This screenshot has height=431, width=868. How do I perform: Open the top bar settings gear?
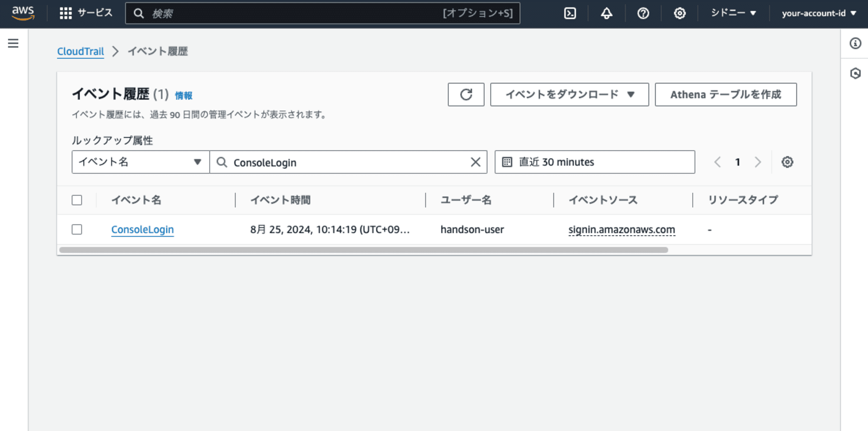point(680,13)
